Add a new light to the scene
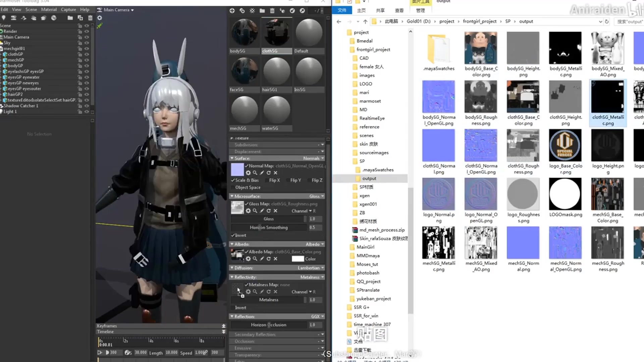The height and width of the screenshot is (362, 644). (4, 18)
